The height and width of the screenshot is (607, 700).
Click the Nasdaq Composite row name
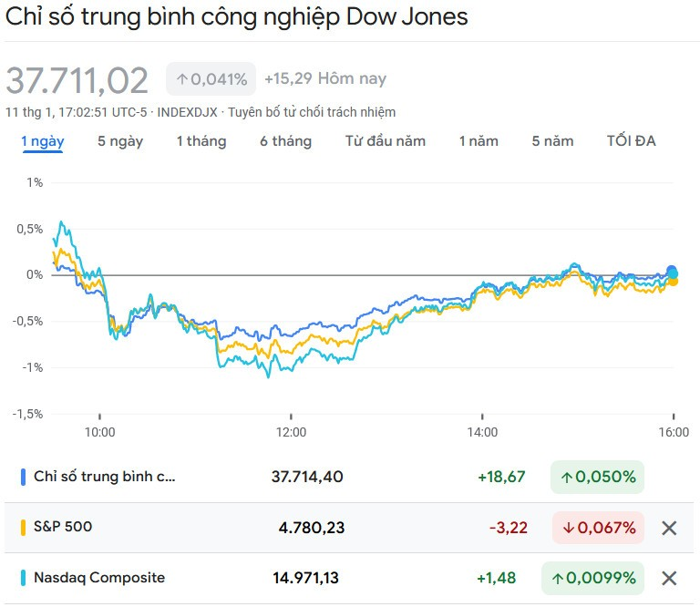point(99,578)
